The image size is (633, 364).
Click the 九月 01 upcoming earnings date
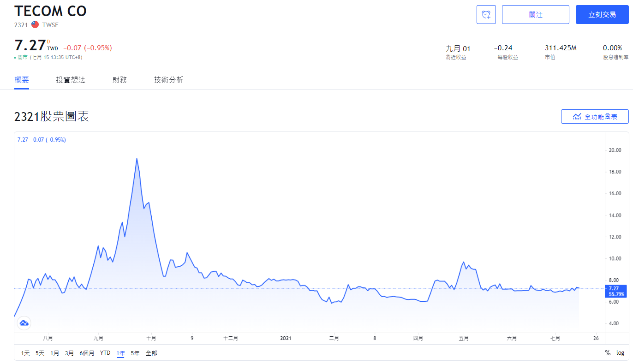coord(458,48)
